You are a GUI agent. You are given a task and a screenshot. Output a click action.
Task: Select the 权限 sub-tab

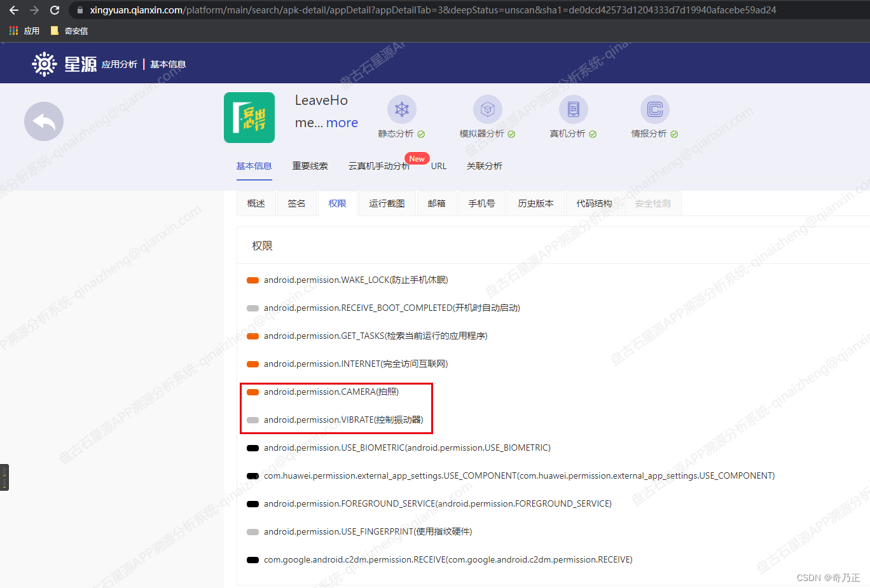click(x=337, y=203)
